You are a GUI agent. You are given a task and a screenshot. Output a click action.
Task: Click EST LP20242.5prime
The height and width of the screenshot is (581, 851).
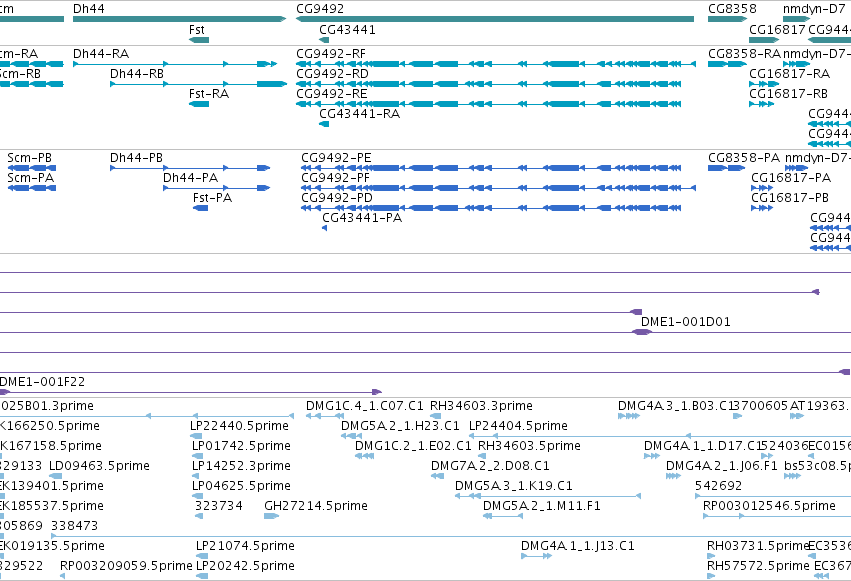202,576
